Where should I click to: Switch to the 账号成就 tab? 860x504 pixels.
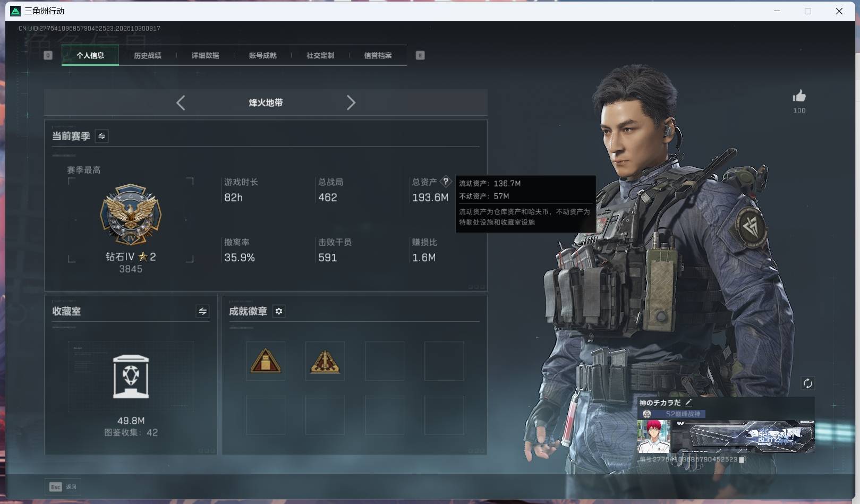point(262,55)
